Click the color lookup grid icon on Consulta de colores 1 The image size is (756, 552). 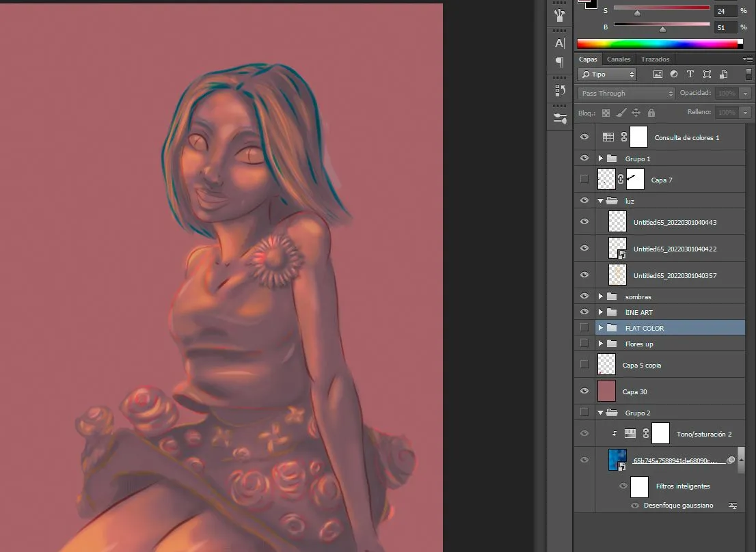click(608, 137)
